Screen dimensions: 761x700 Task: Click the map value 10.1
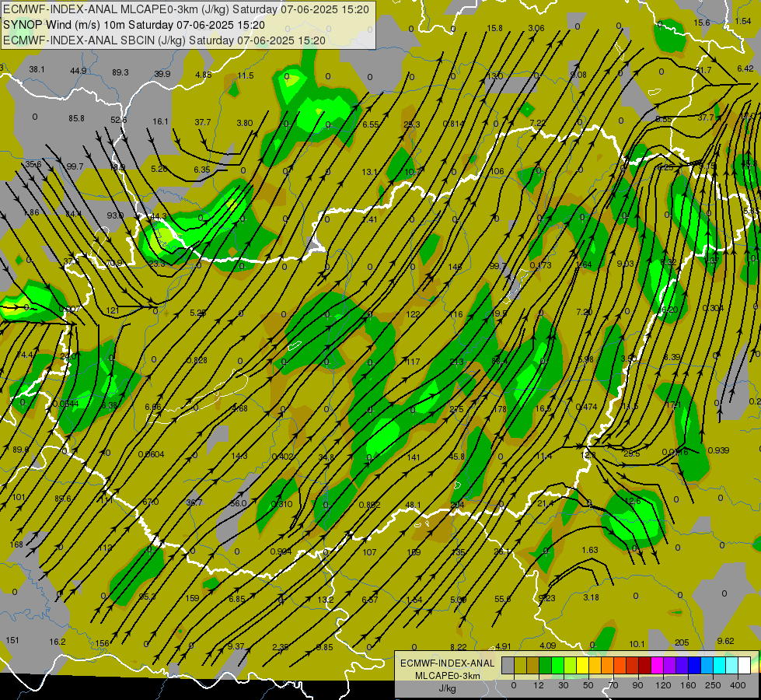pyautogui.click(x=637, y=645)
